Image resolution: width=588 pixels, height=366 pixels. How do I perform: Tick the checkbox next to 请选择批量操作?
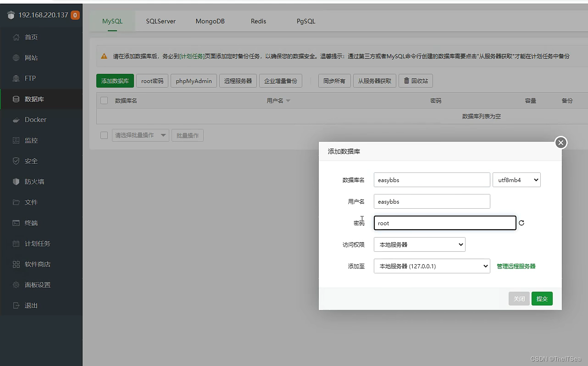tap(104, 135)
